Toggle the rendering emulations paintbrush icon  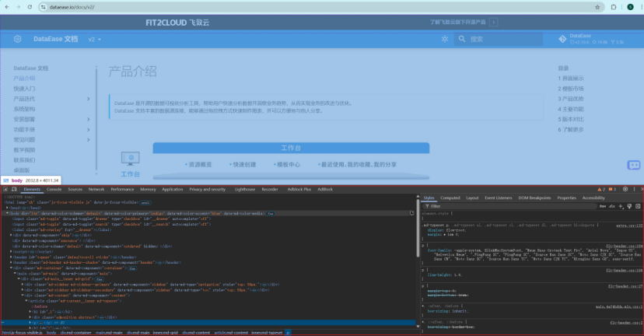(x=629, y=206)
